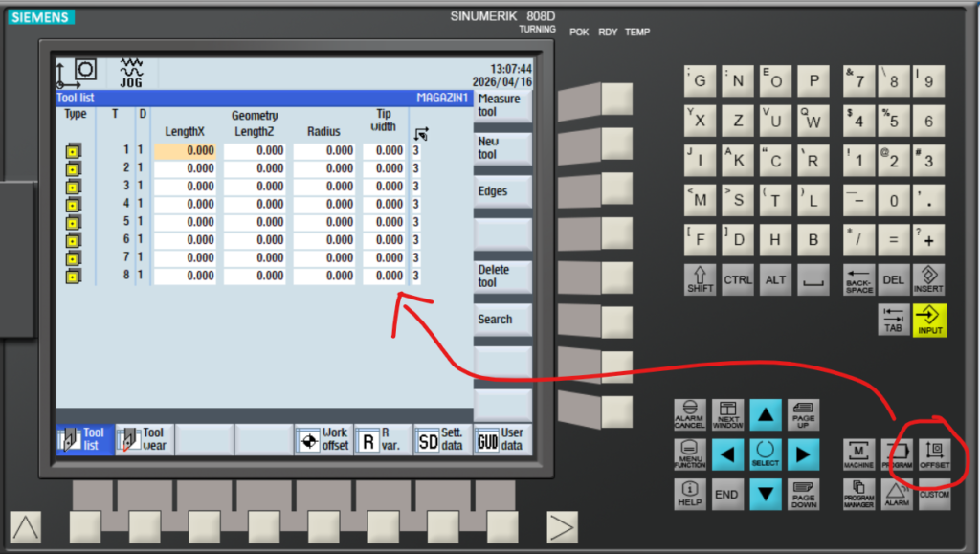Switch to the Work offset tab
This screenshot has height=554, width=980.
[x=323, y=439]
